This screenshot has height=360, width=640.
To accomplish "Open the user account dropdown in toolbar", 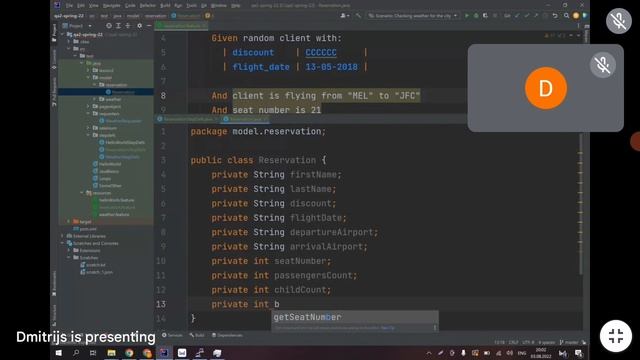I will click(x=344, y=16).
